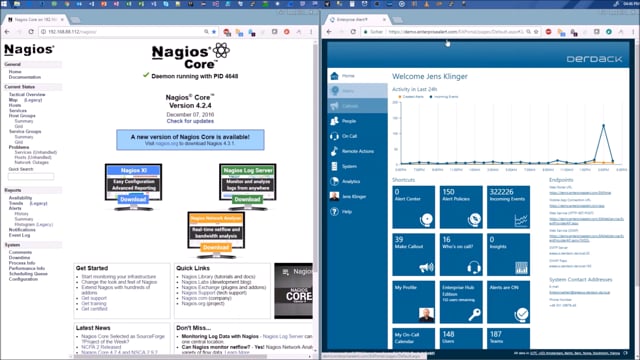The image size is (640, 360).
Task: Open Notifications in Nagios Reports menu
Action: [22, 230]
